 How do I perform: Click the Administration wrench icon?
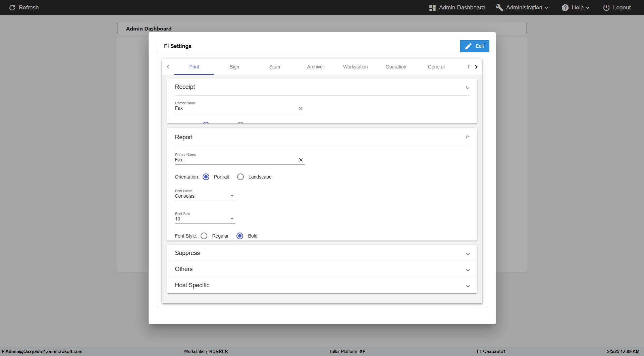pyautogui.click(x=499, y=7)
